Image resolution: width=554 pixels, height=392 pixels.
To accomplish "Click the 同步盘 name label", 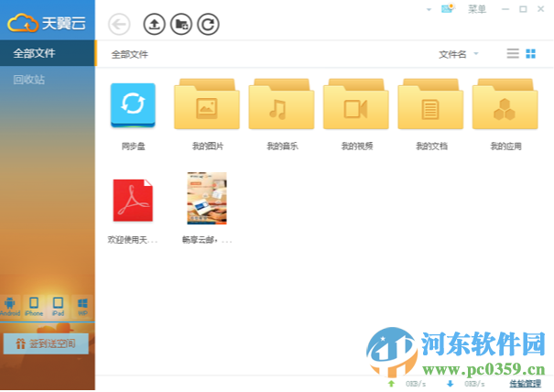I will 133,146.
